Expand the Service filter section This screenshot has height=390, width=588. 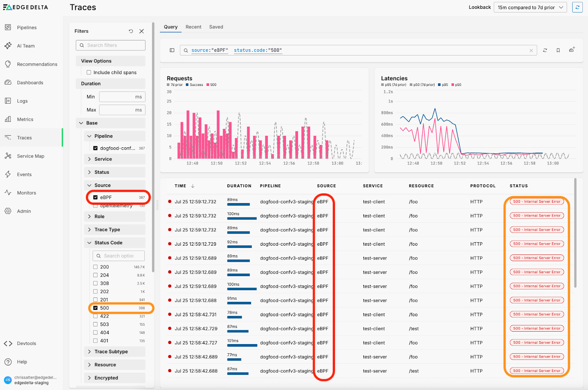tap(103, 159)
